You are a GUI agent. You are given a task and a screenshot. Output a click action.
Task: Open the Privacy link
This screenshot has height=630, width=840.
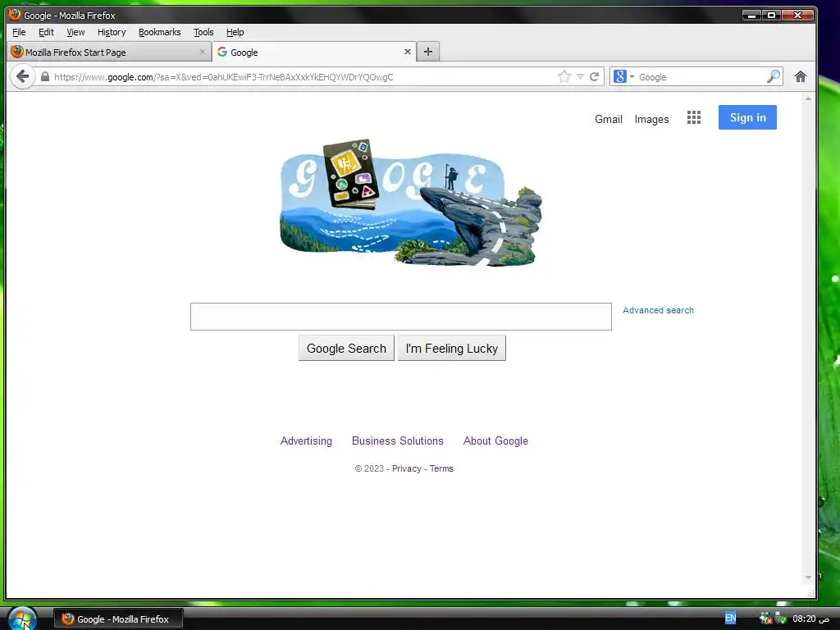[407, 468]
